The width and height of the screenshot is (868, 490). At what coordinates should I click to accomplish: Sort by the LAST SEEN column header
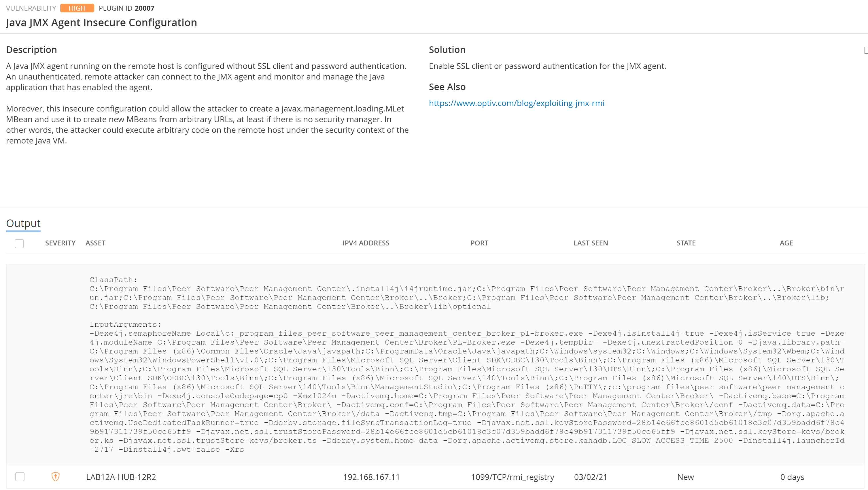point(590,243)
